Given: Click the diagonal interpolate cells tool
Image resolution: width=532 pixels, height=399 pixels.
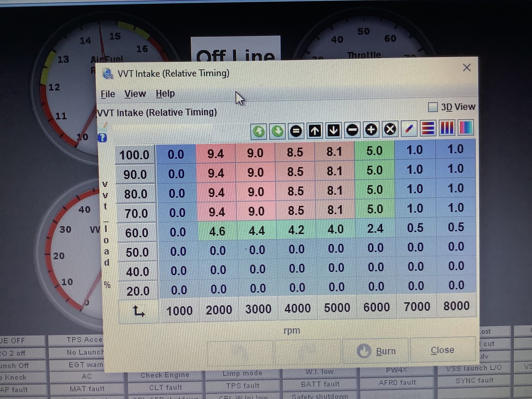Looking at the screenshot, I should click(x=409, y=129).
